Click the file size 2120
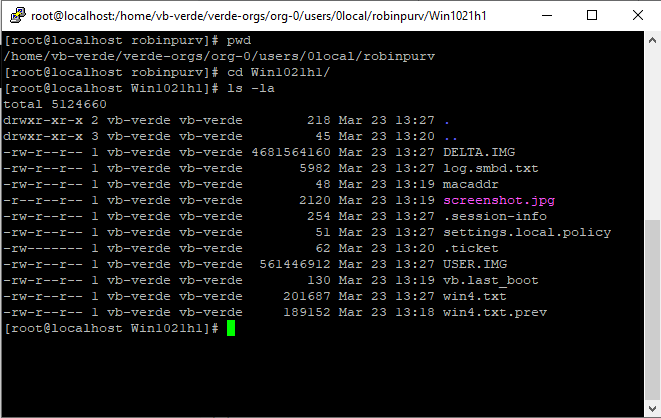The image size is (661, 418). point(314,200)
